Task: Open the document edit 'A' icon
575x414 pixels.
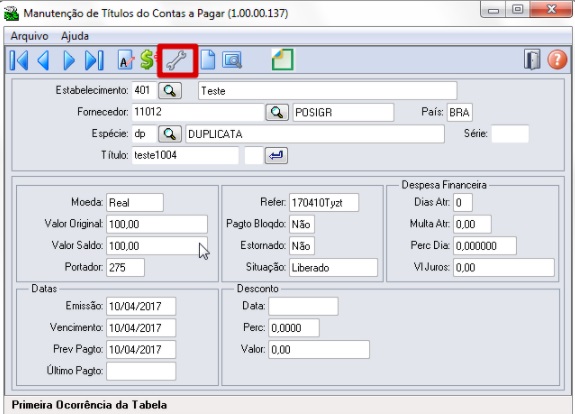Action: coord(126,60)
